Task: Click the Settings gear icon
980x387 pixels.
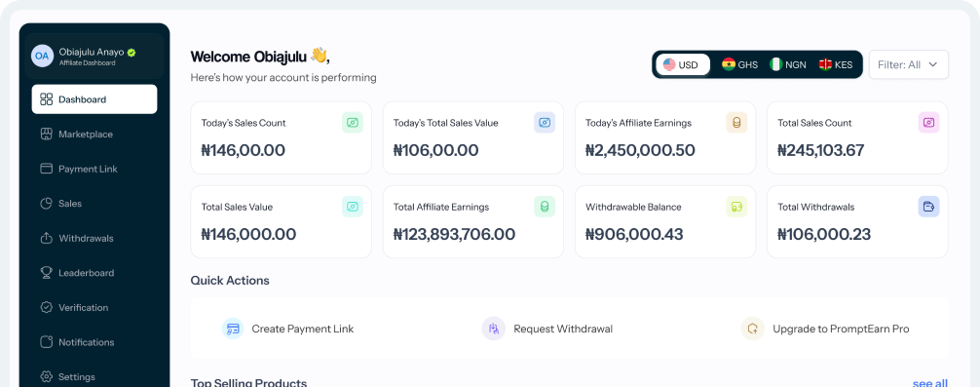Action: (46, 377)
